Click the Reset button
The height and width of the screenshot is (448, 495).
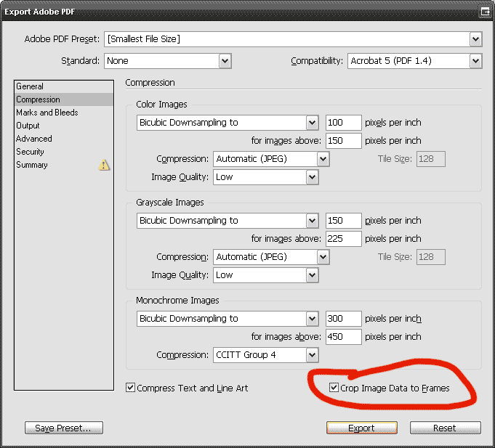pos(445,428)
